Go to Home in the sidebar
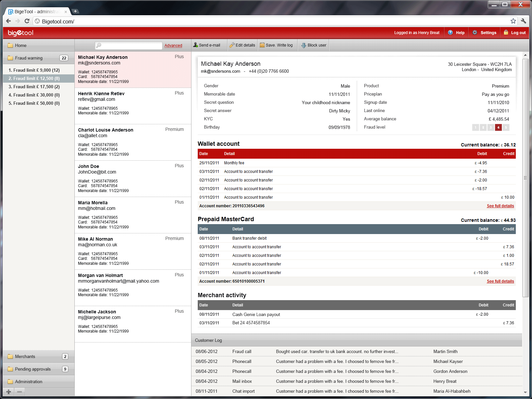Image resolution: width=532 pixels, height=399 pixels. [20, 45]
